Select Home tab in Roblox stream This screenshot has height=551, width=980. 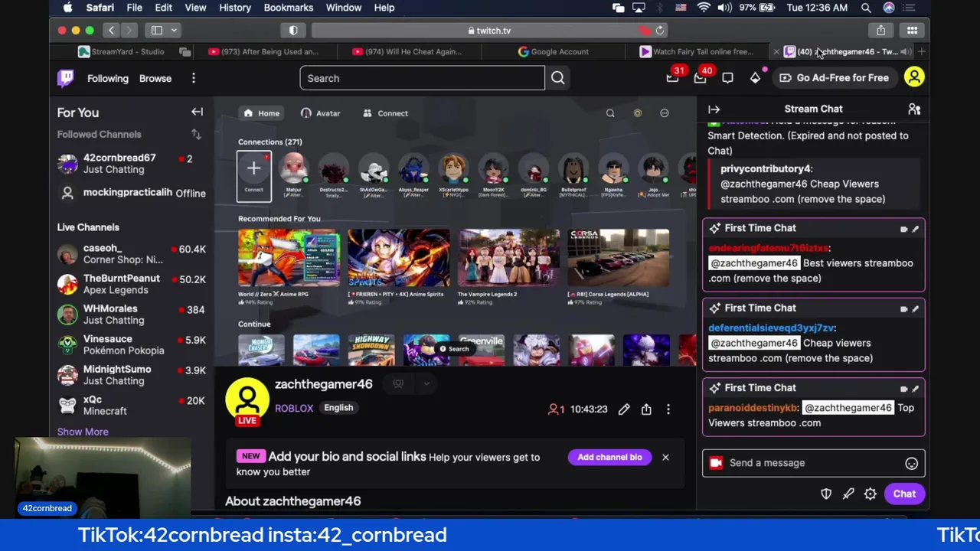261,113
